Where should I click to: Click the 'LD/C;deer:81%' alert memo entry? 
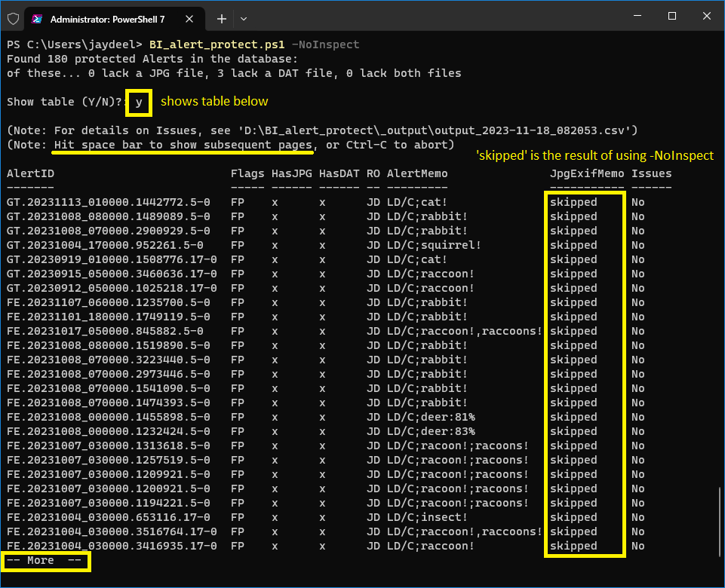click(431, 417)
